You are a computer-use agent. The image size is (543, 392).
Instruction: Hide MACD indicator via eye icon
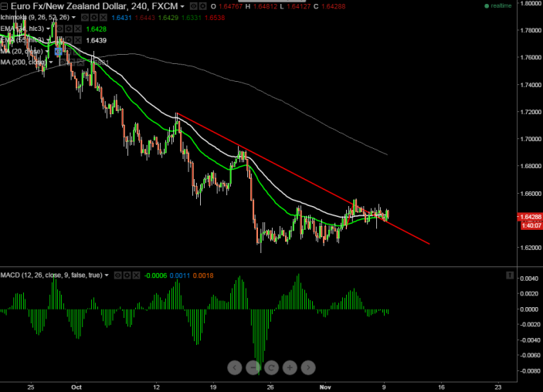[x=118, y=275]
